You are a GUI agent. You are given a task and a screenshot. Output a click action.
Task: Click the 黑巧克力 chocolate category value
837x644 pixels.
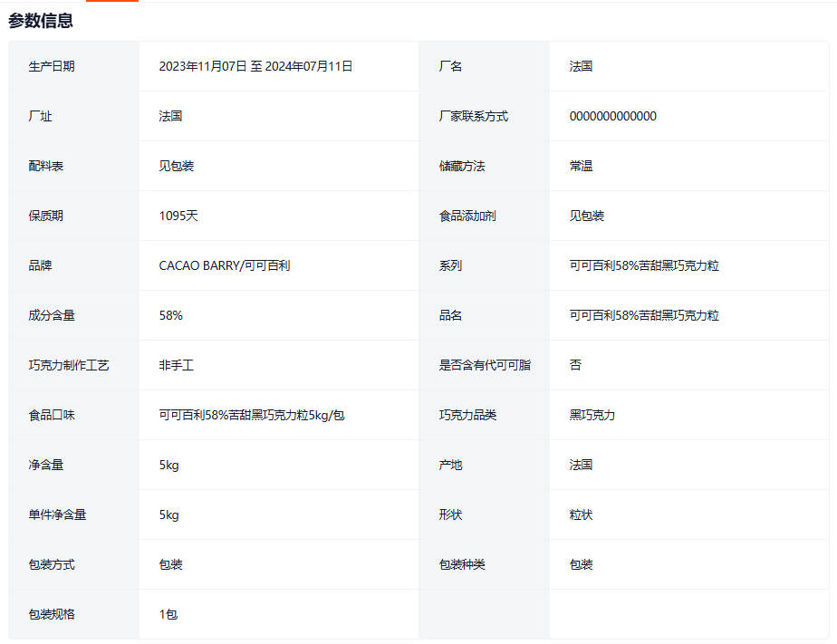click(x=592, y=415)
